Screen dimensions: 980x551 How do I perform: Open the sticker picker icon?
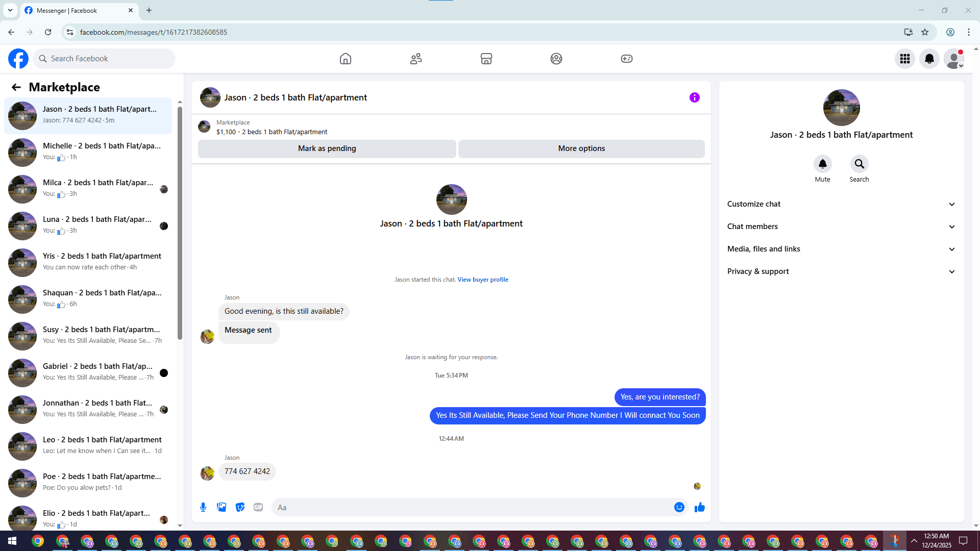(240, 507)
